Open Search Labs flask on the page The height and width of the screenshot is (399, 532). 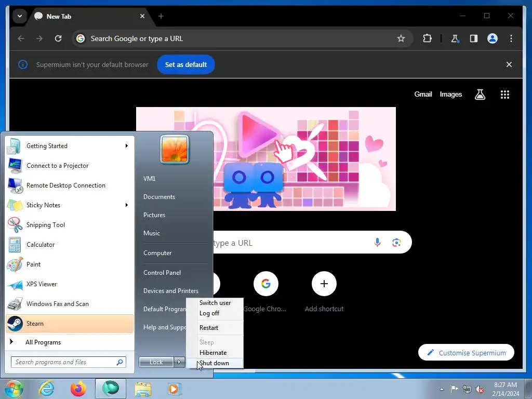(480, 95)
